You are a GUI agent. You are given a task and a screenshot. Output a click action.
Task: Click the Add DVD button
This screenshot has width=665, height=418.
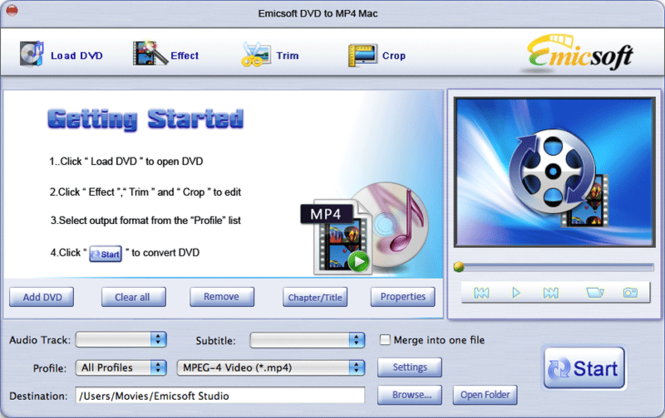42,297
